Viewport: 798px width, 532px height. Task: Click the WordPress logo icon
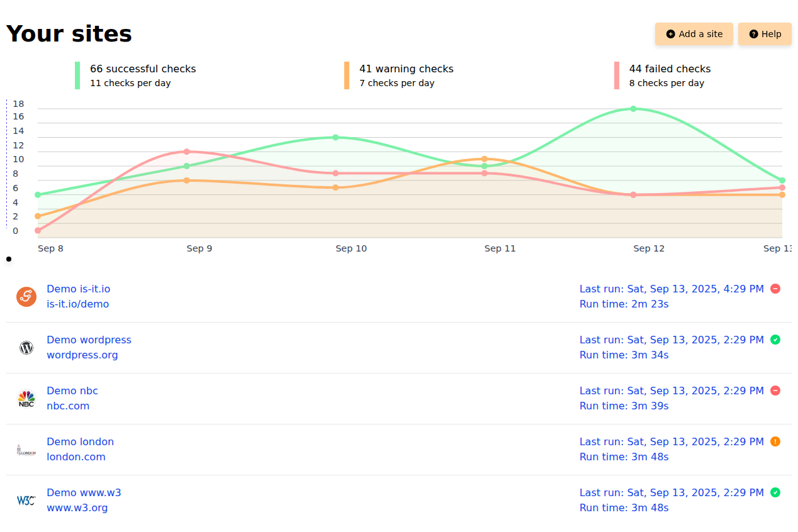(26, 348)
